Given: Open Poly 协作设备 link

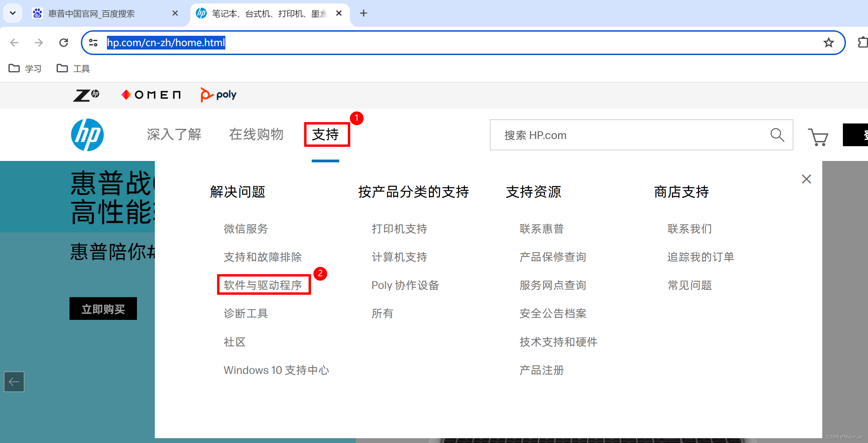Looking at the screenshot, I should coord(406,285).
